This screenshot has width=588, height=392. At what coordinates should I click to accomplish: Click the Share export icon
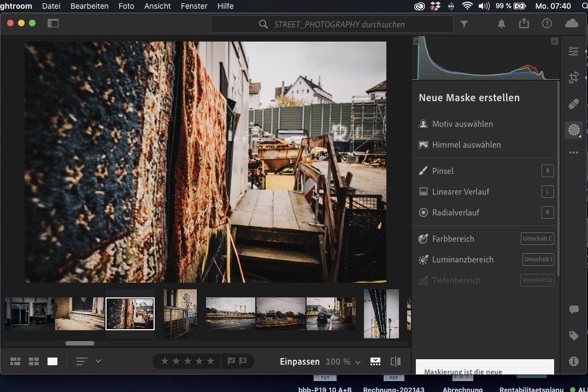tap(524, 24)
